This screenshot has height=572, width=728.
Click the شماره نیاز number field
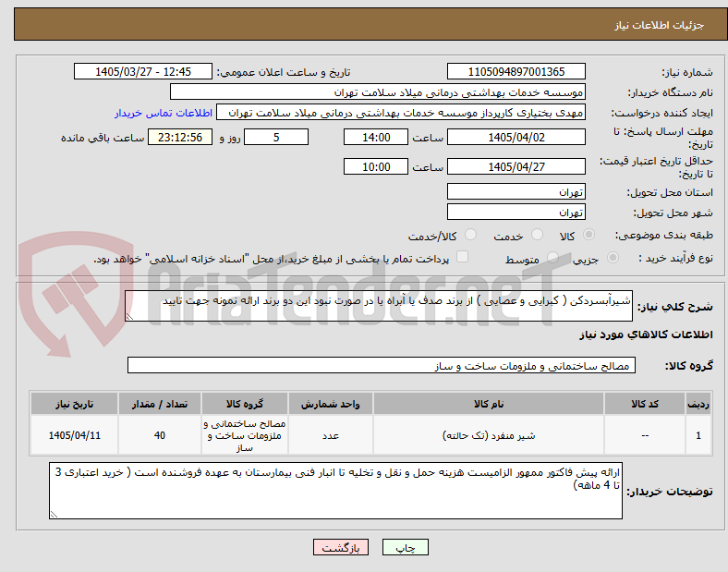click(516, 71)
